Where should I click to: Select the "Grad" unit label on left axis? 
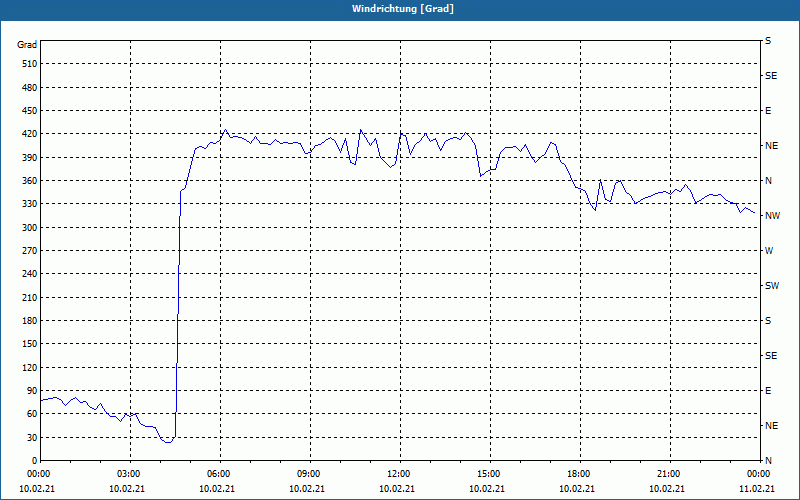click(27, 45)
